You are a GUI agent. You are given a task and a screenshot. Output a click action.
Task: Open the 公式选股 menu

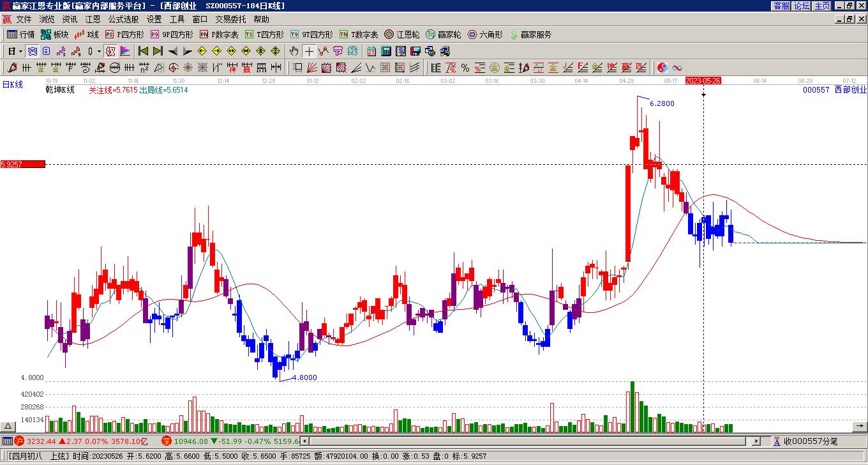coord(123,19)
